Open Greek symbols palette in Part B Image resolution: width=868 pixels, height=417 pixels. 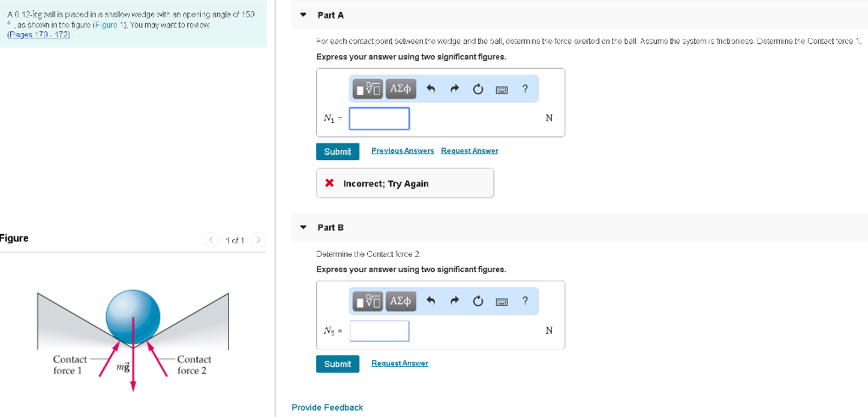pos(401,301)
